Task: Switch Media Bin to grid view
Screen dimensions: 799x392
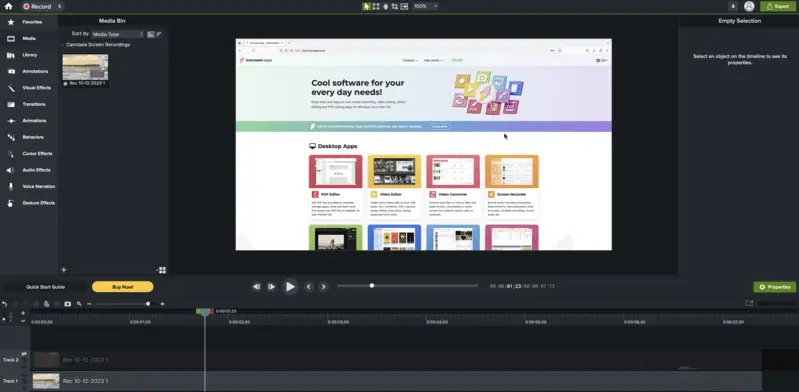Action: click(x=162, y=270)
